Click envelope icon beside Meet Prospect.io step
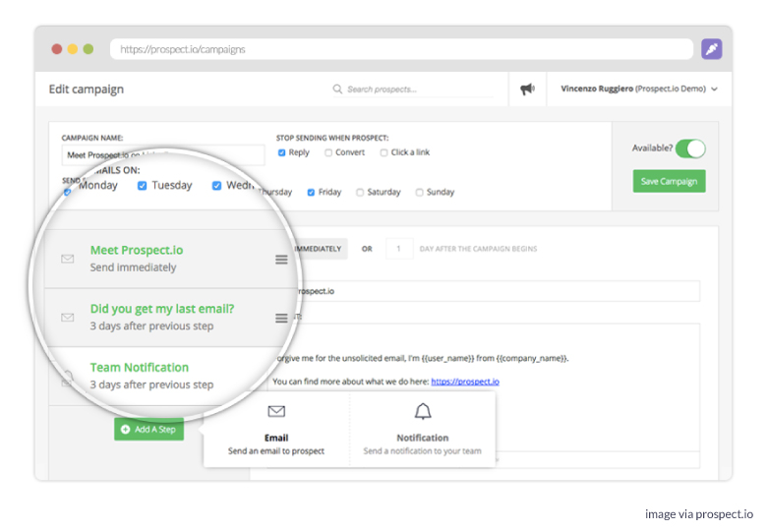 68,259
